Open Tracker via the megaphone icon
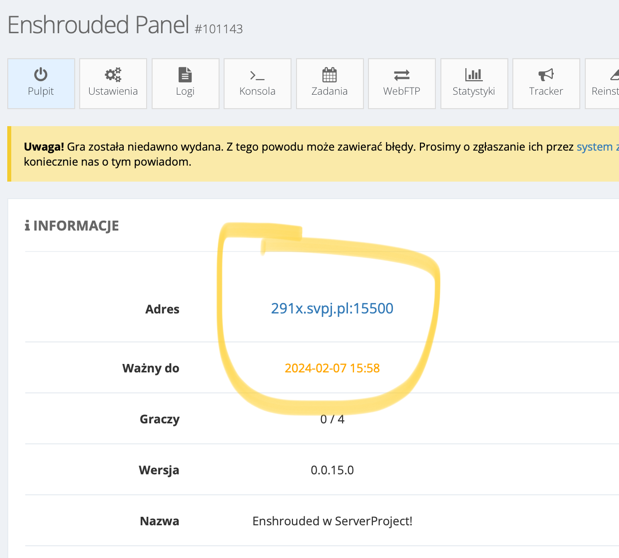Viewport: 619px width, 558px height. click(546, 75)
